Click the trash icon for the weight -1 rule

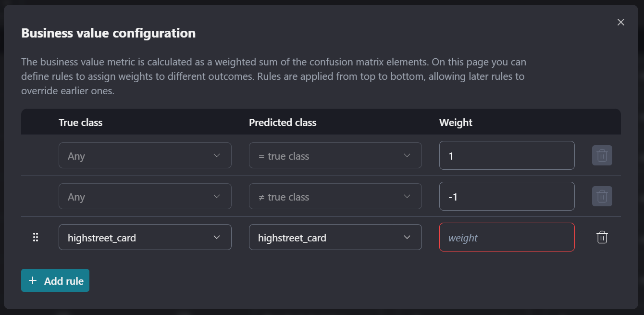point(602,196)
